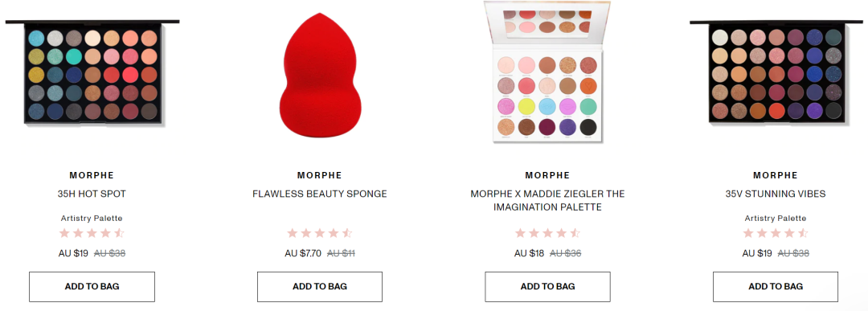Click the 35V STUNNING VIBES product title

pos(776,194)
